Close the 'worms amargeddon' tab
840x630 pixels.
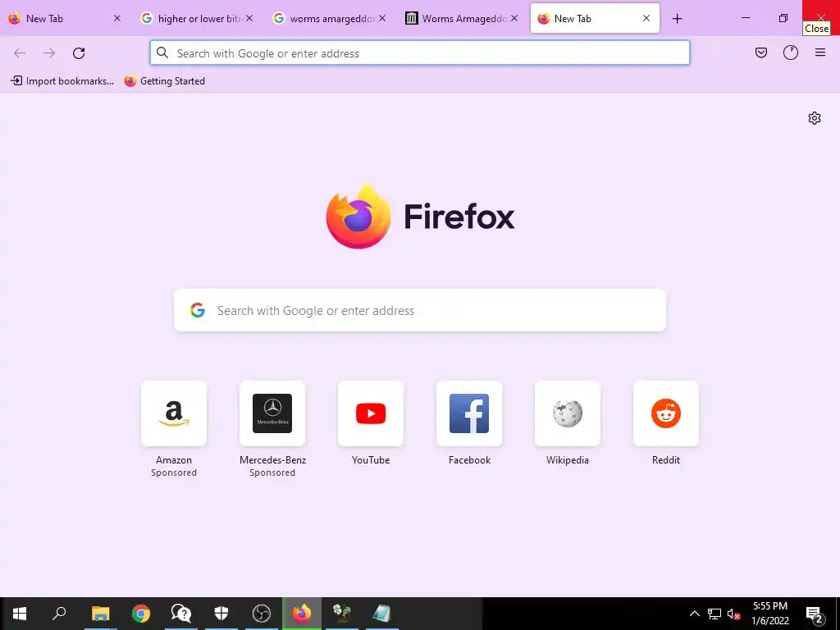point(382,18)
